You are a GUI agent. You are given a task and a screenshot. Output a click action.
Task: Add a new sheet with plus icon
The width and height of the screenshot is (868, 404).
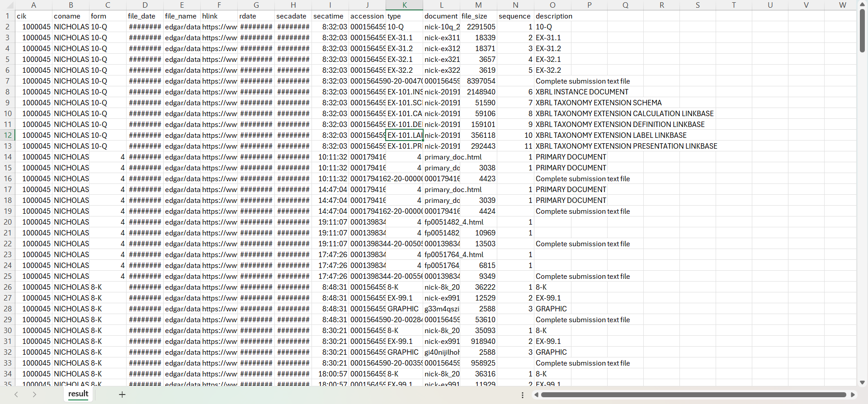(x=122, y=395)
